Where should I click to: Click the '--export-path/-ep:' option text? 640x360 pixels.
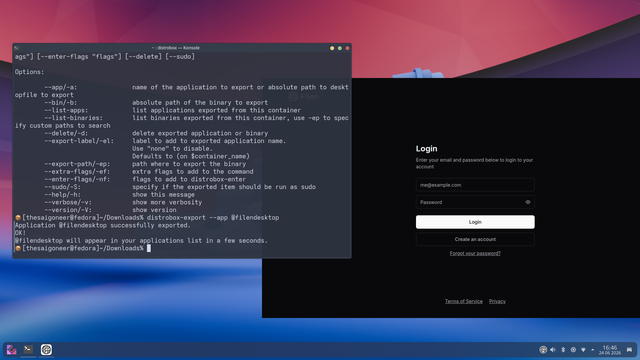pyautogui.click(x=77, y=164)
